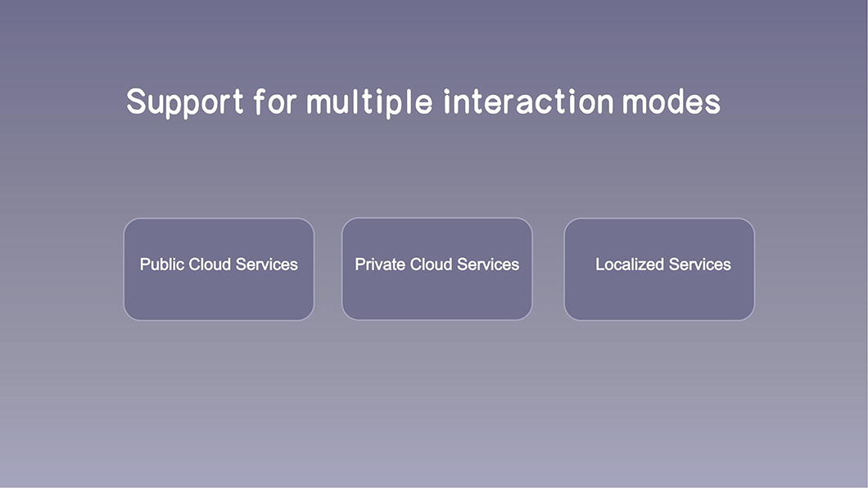Select the Private Cloud Services box

coord(436,269)
